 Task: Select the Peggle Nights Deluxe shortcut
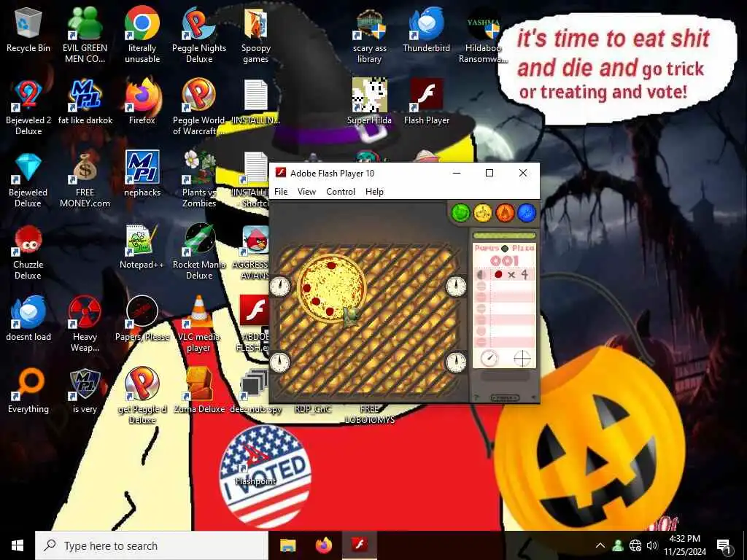199,35
